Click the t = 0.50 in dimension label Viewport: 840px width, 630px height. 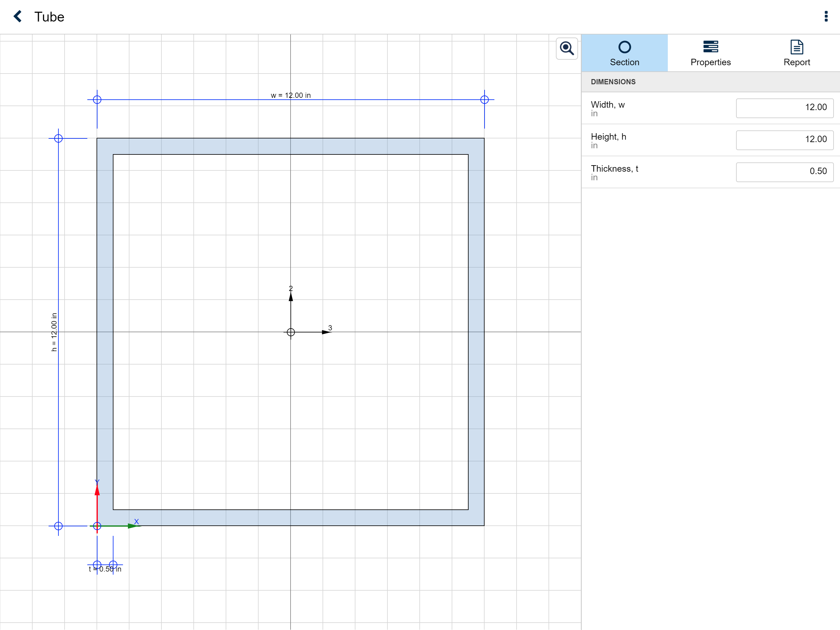[x=105, y=569]
